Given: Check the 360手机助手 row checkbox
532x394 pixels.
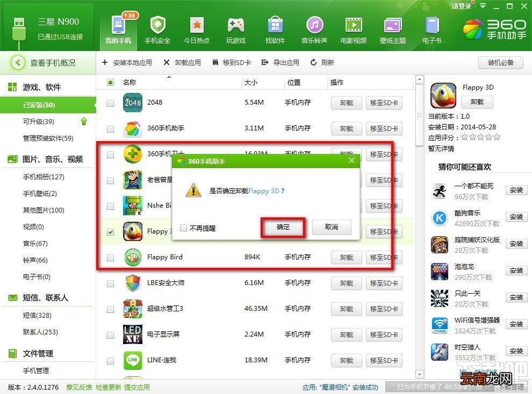Looking at the screenshot, I should tap(110, 129).
